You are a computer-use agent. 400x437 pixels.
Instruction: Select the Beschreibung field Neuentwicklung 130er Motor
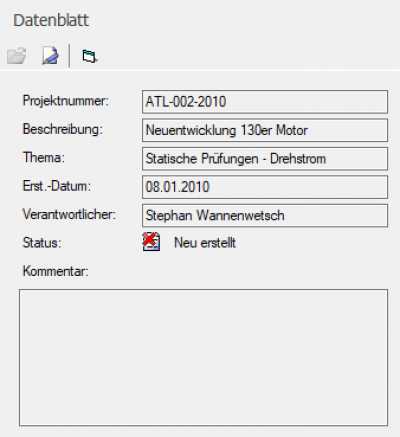[265, 130]
